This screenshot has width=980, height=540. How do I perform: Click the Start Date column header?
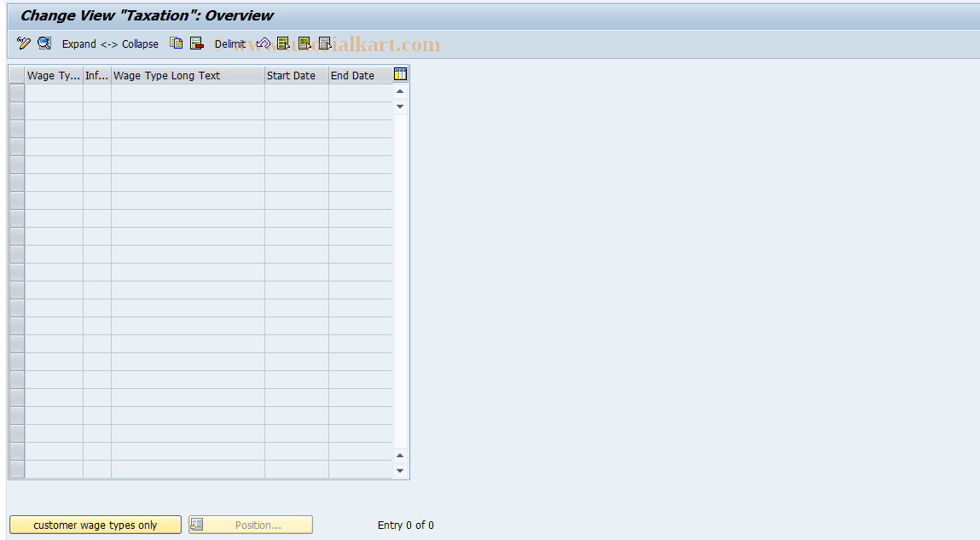coord(297,76)
